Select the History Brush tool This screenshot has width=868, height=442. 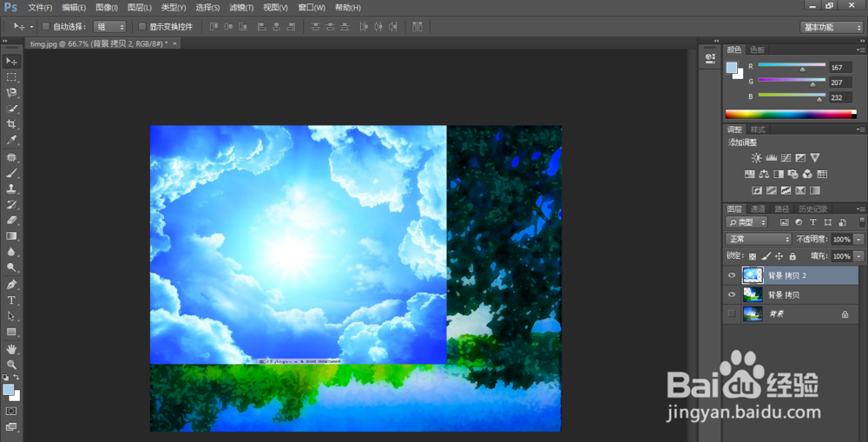tap(11, 204)
